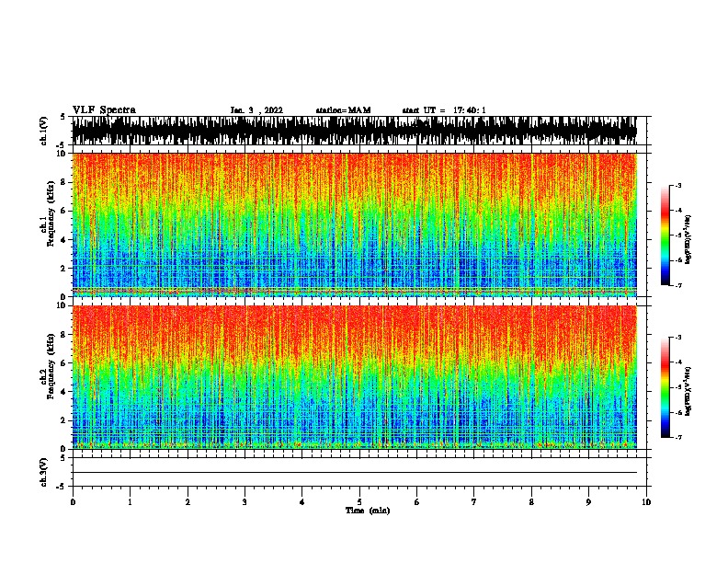Click the "-7" tick on ch.2 colorbar
Viewport: 728px width, 563px height.
(678, 437)
